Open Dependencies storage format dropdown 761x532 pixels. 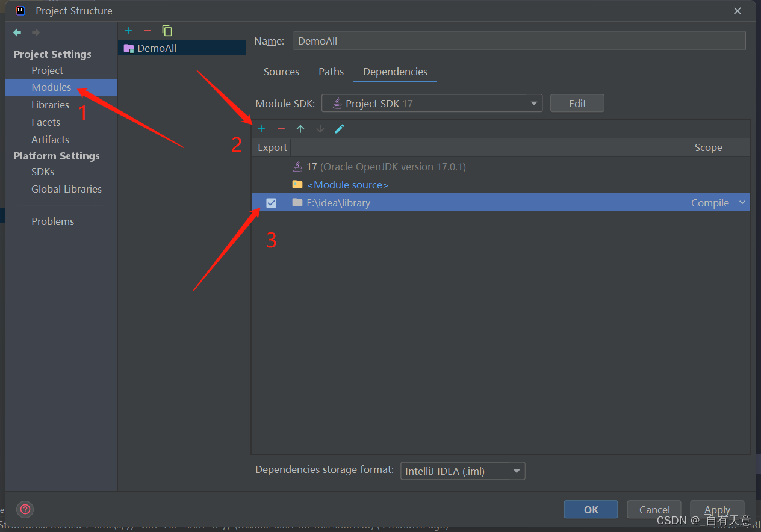pyautogui.click(x=462, y=471)
